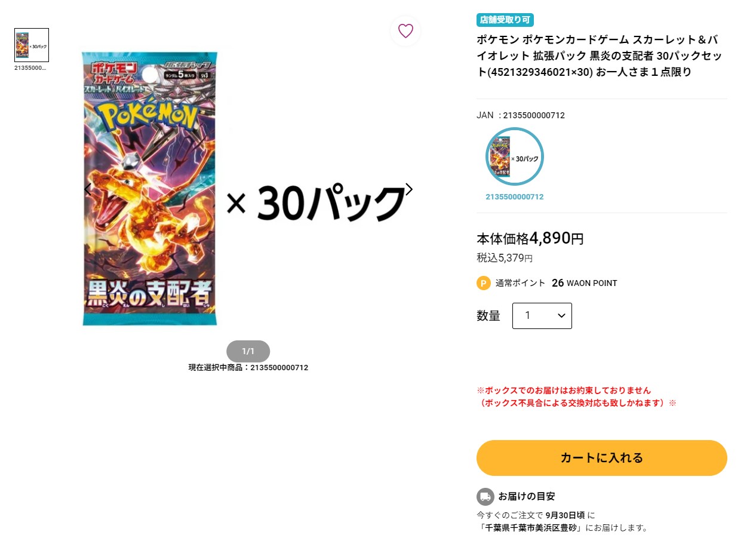
Task: Click the JAN code number
Action: pos(534,115)
